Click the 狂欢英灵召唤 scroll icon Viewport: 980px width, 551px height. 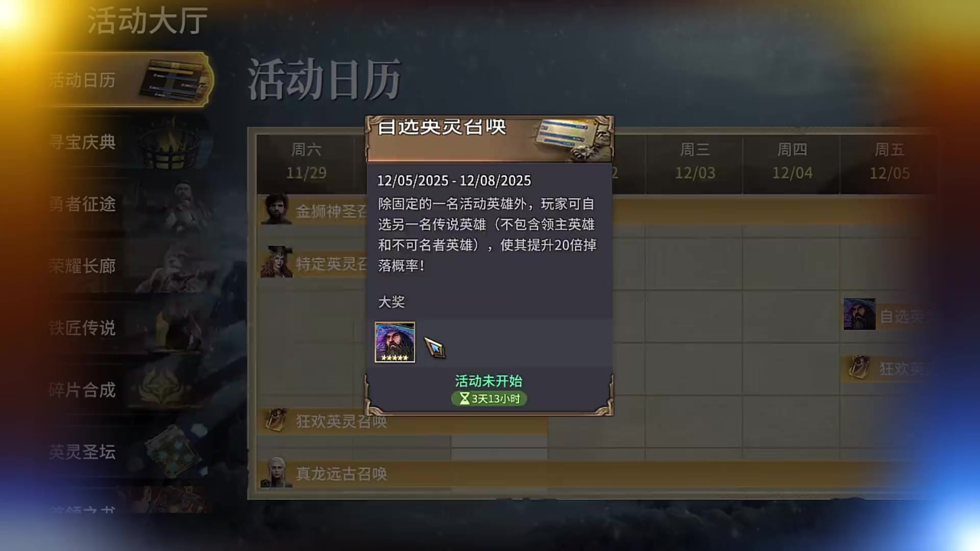pos(276,420)
